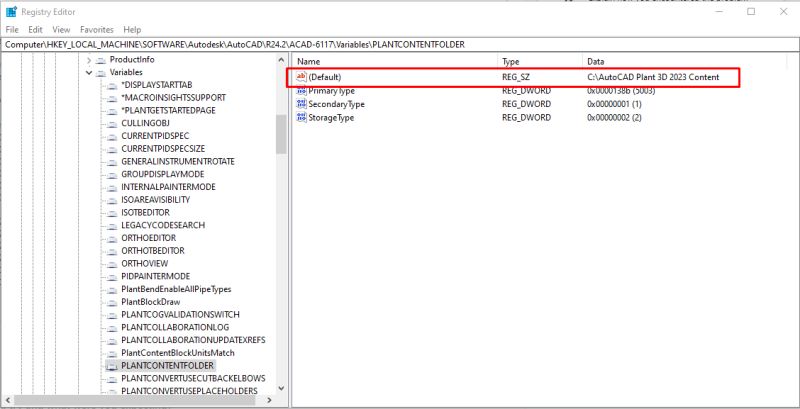The image size is (800, 409).
Task: Select the Variables folder icon
Action: 101,72
